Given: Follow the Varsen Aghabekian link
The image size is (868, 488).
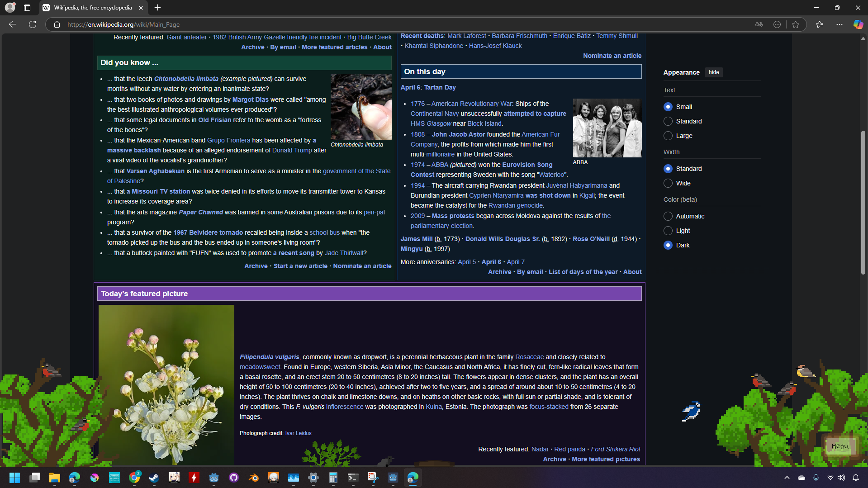Looking at the screenshot, I should (156, 171).
